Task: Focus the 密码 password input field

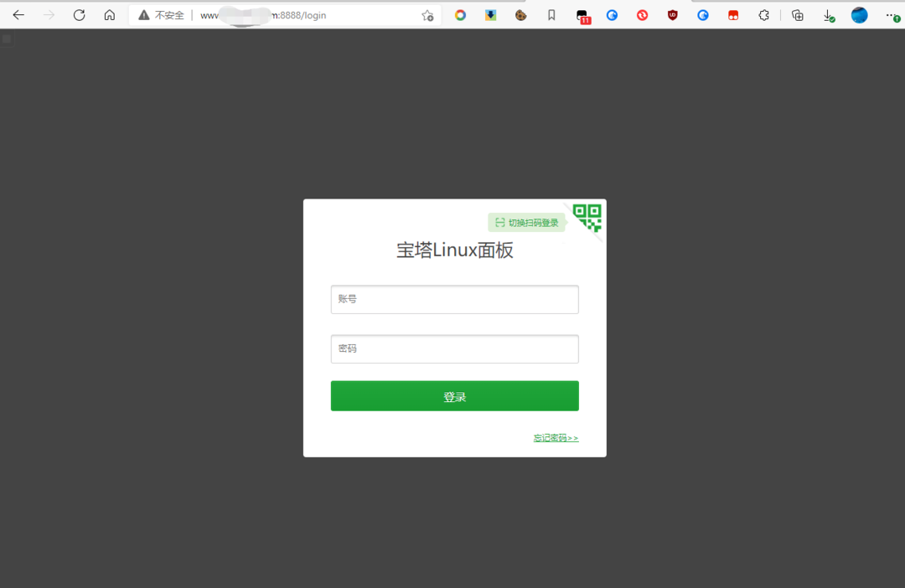Action: tap(455, 349)
